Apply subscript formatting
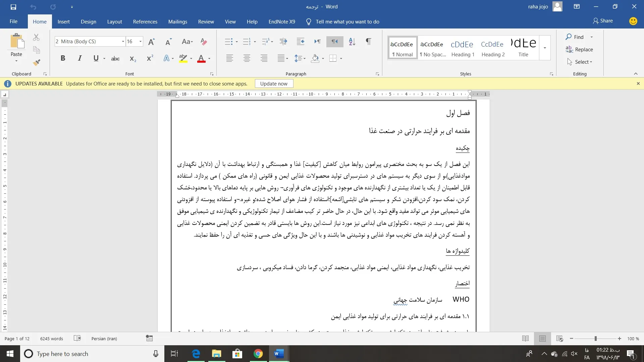 (133, 59)
